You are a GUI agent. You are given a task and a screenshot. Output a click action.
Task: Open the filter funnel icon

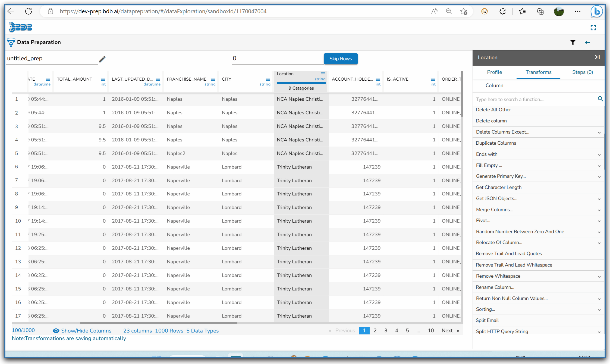coord(573,42)
